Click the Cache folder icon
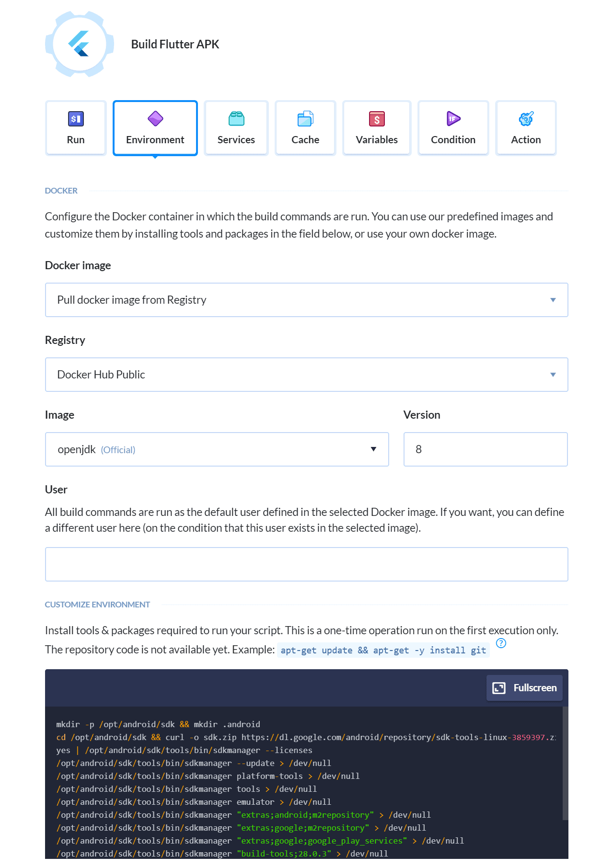 click(305, 119)
